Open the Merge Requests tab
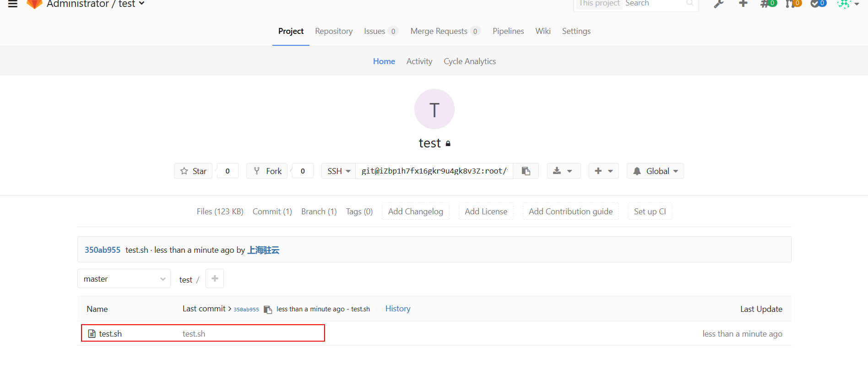Image resolution: width=868 pixels, height=370 pixels. pyautogui.click(x=445, y=31)
